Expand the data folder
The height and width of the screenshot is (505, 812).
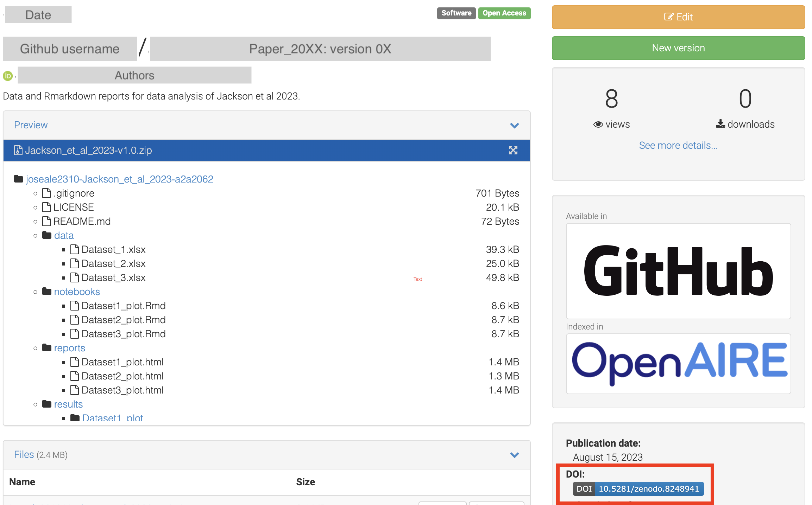point(64,235)
